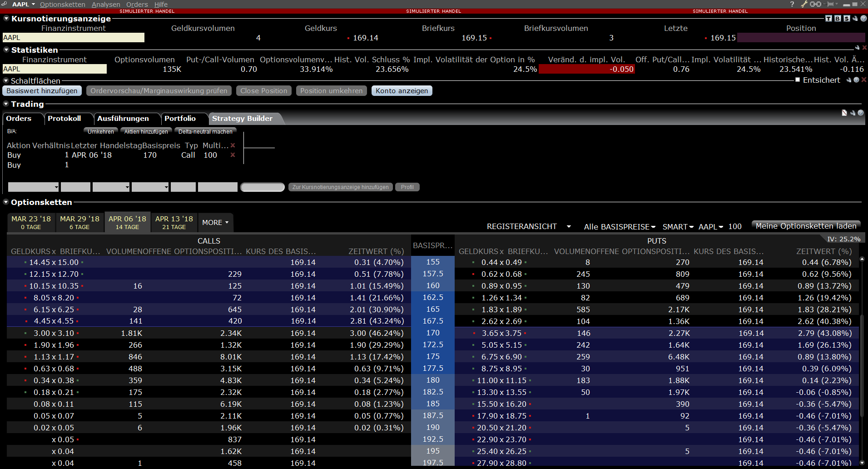Screen dimensions: 868x469
Task: Click Aktien hinzufügen button
Action: tap(146, 132)
